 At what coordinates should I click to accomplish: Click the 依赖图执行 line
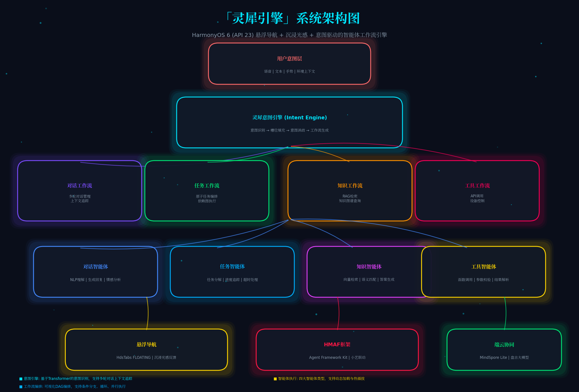coord(207,201)
